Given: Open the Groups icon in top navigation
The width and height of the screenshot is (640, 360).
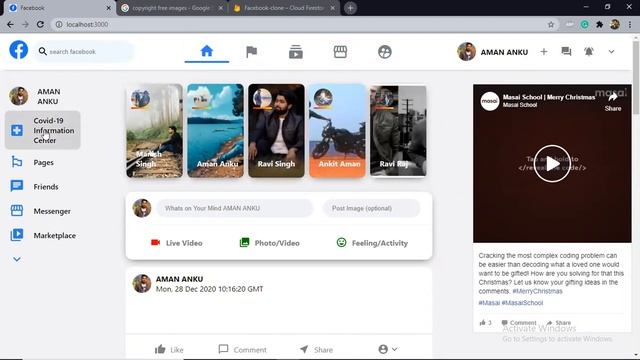Looking at the screenshot, I should [384, 52].
